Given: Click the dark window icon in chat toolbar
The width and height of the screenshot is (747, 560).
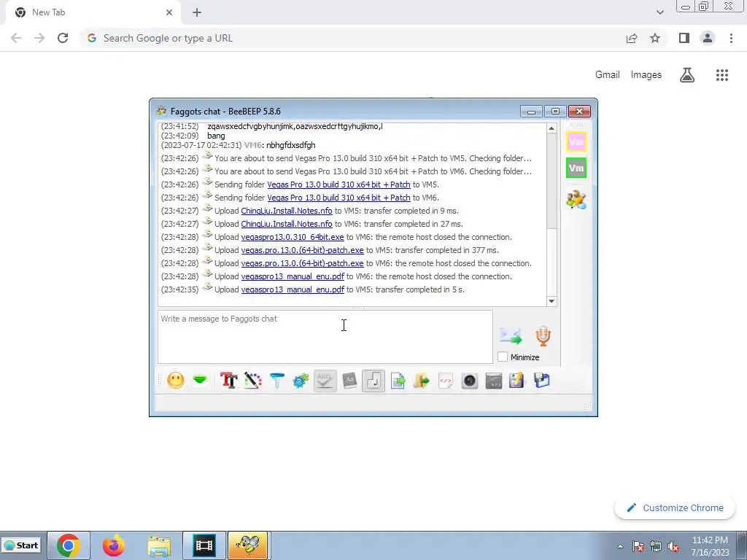Looking at the screenshot, I should point(494,381).
